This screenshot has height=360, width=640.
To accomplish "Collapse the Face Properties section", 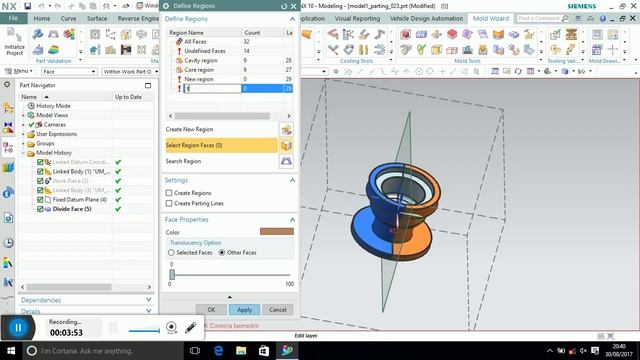I will click(292, 220).
